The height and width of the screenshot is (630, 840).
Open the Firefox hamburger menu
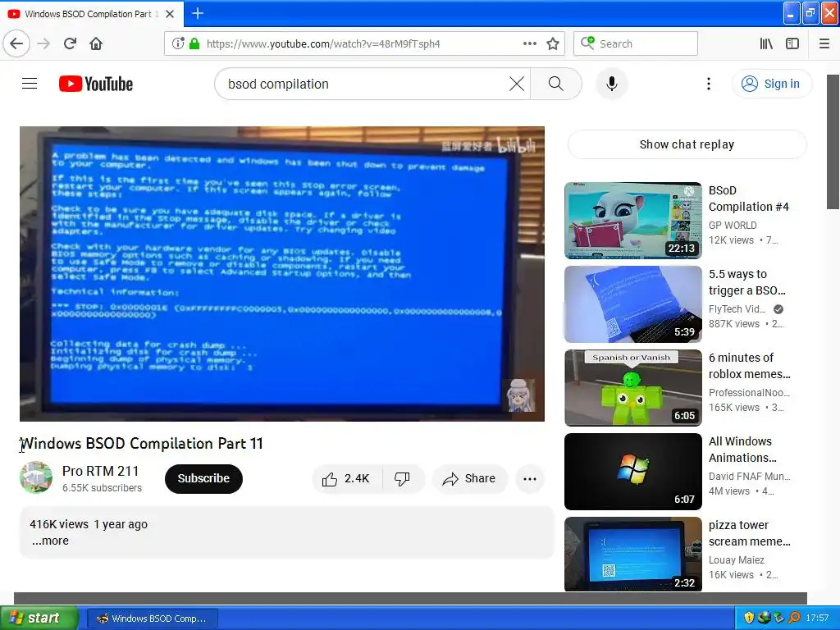tap(824, 43)
